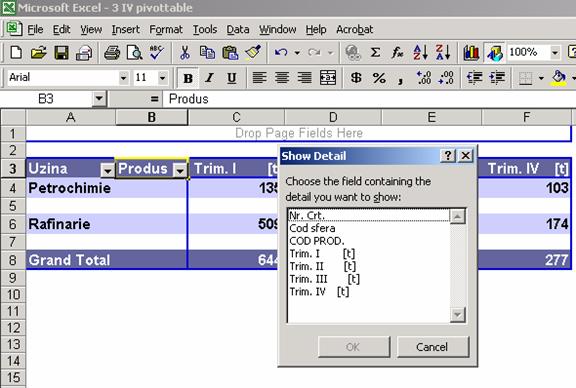Image resolution: width=576 pixels, height=388 pixels.
Task: Copy selection with the Copy icon
Action: (x=207, y=53)
